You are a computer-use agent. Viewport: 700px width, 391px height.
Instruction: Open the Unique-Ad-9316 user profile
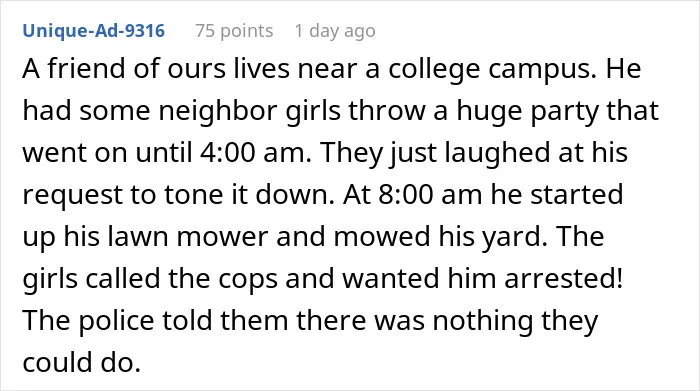94,31
